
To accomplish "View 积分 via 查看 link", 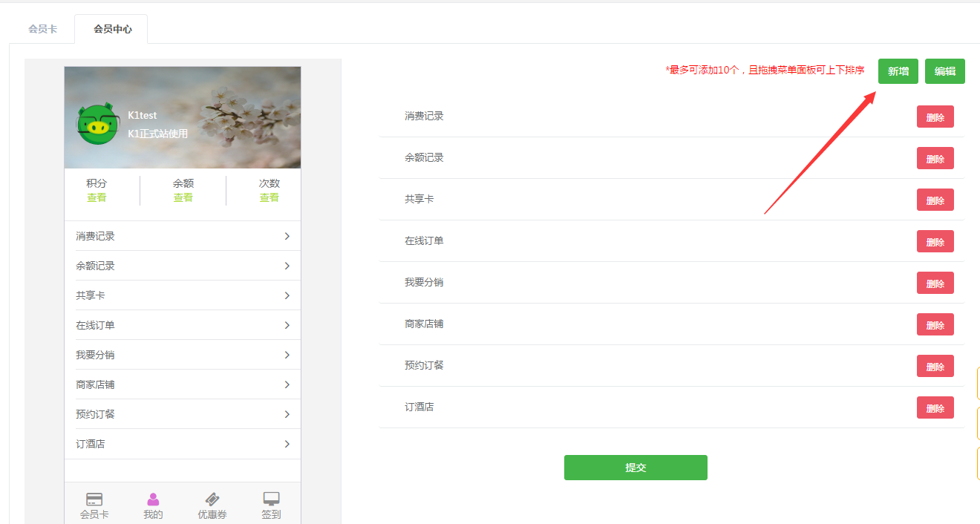I will (97, 197).
